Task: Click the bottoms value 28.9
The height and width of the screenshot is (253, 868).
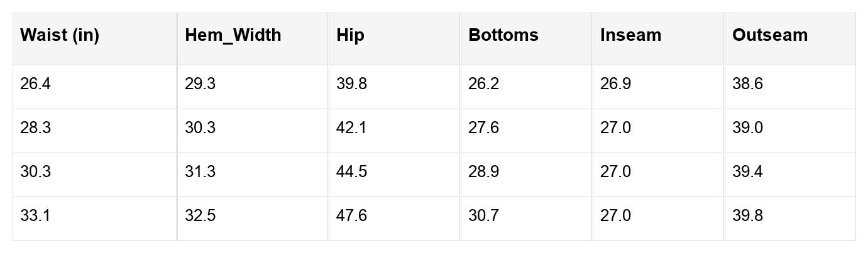Action: coord(483,172)
